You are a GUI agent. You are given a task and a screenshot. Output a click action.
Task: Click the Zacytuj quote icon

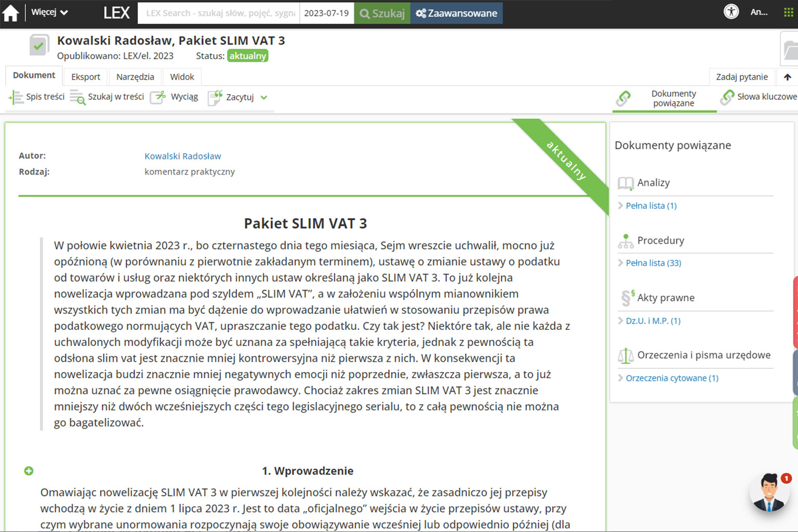pos(215,97)
